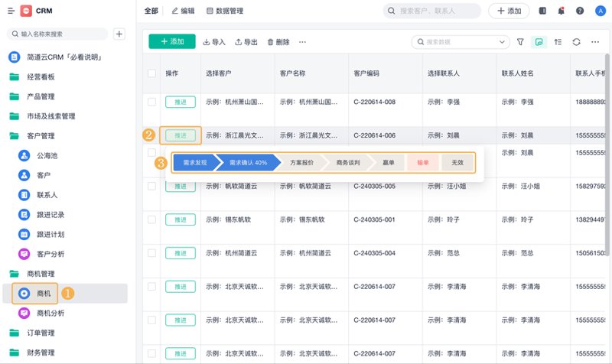Image resolution: width=612 pixels, height=364 pixels.
Task: Open the 简道云CRM「必看说明」 document
Action: tap(65, 57)
